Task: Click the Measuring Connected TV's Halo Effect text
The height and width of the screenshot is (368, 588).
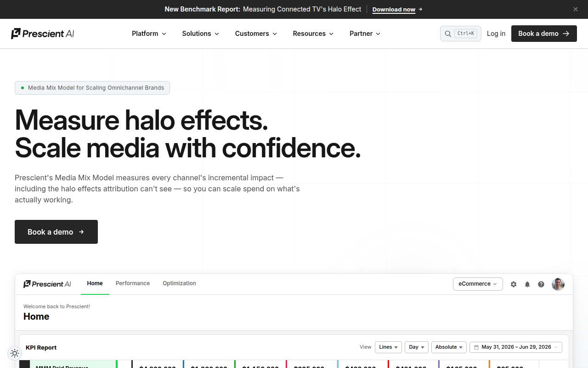Action: click(302, 9)
